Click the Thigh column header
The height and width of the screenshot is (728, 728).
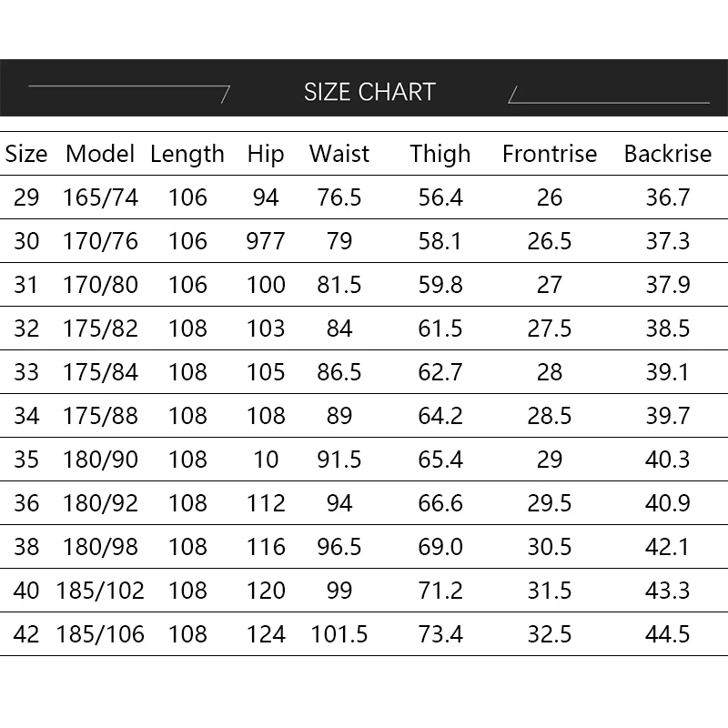tap(440, 154)
